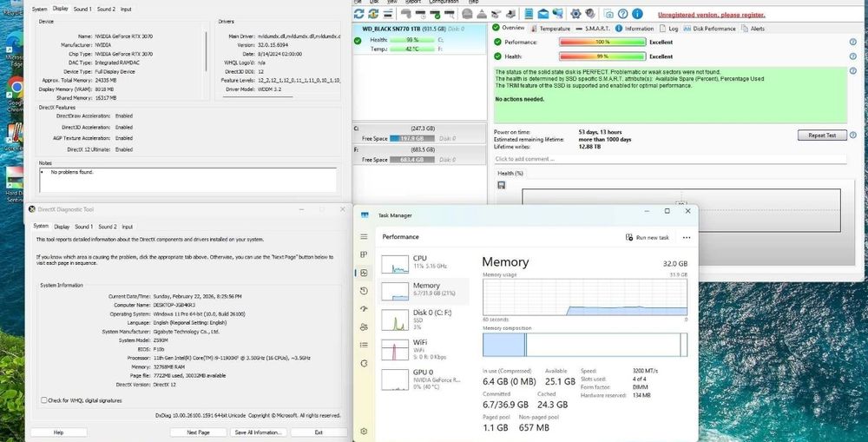868x442 pixels.
Task: Click the help icon beside the Performance rating
Action: pos(853,42)
